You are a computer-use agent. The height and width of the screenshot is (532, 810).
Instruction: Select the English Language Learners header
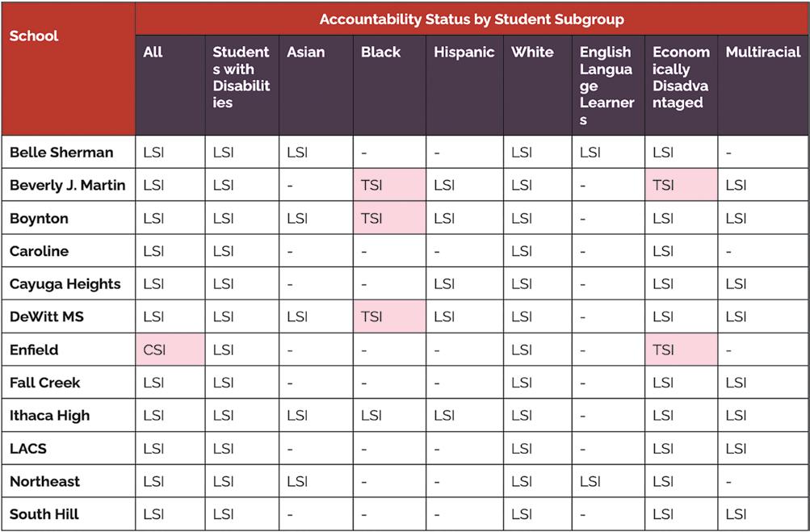click(607, 86)
